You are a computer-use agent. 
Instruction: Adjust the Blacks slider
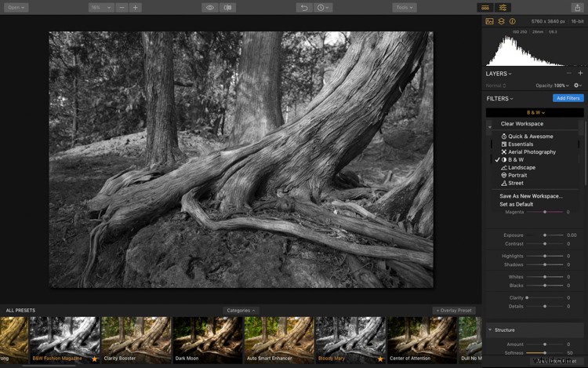[x=545, y=286]
